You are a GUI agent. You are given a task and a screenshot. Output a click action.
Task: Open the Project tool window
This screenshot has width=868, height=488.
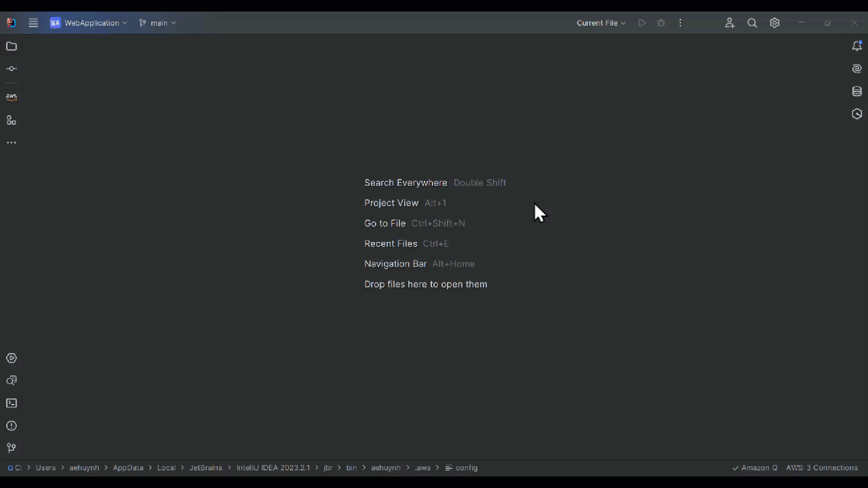11,46
